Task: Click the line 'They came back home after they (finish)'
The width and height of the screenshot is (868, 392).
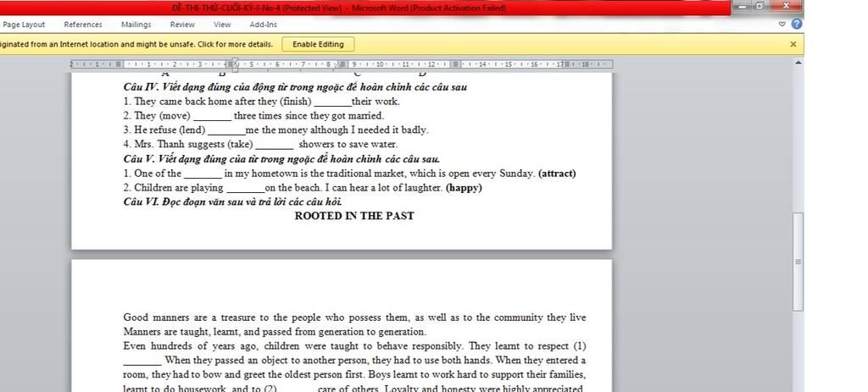Action: click(261, 102)
